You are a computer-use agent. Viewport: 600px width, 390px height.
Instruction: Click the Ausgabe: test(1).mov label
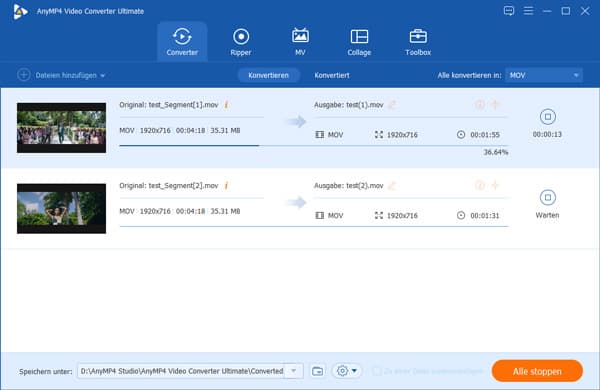[349, 104]
